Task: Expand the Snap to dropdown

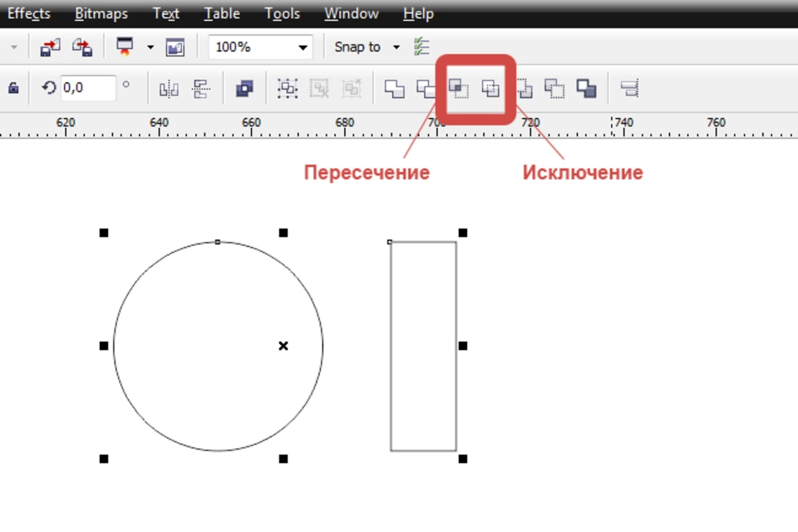Action: click(x=397, y=47)
